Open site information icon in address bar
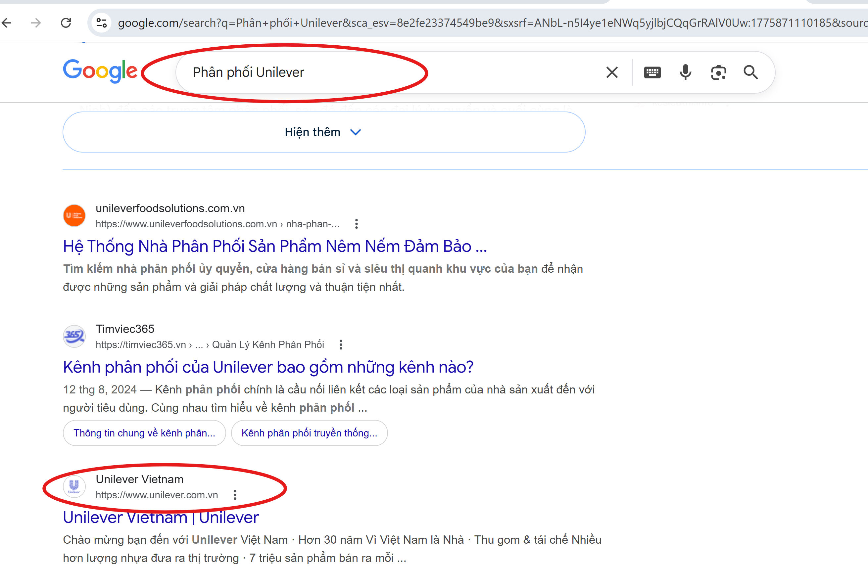Image resolution: width=868 pixels, height=588 pixels. pyautogui.click(x=102, y=23)
